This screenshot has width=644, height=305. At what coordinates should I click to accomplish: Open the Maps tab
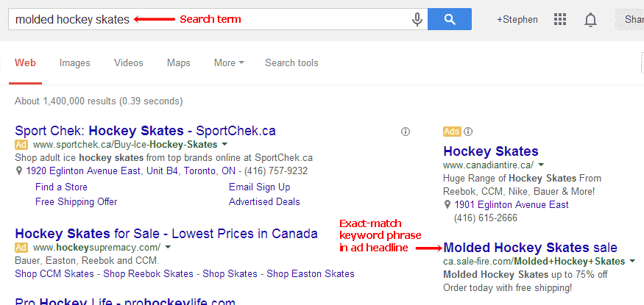(179, 62)
